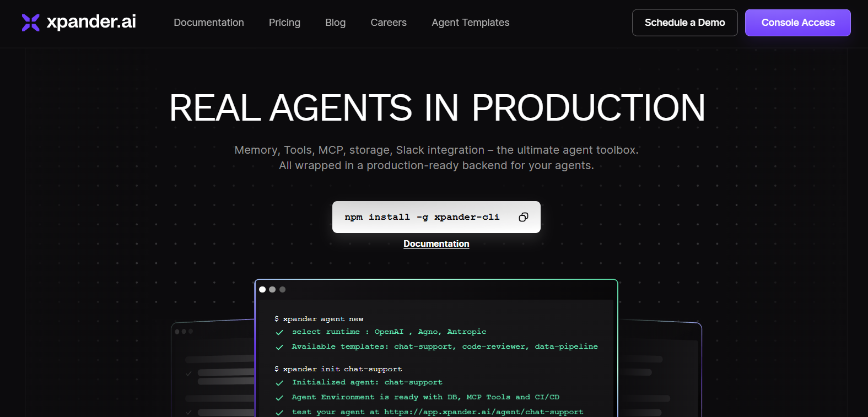This screenshot has height=417, width=868.
Task: Select the 'npm install -g xpander-cli' command text
Action: pos(422,217)
